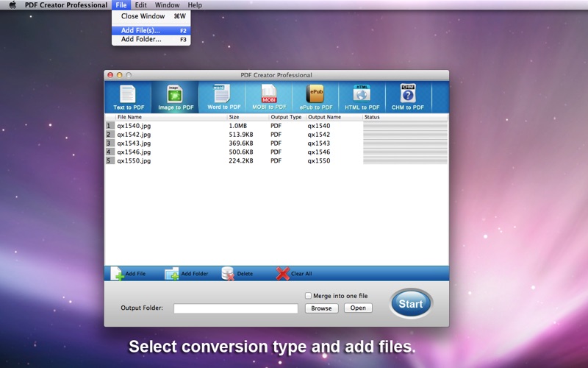Open the Window menu
588x368 pixels.
pyautogui.click(x=167, y=5)
